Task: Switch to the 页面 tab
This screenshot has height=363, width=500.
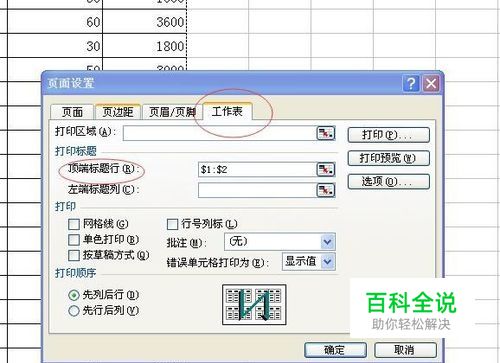Action: [x=72, y=112]
